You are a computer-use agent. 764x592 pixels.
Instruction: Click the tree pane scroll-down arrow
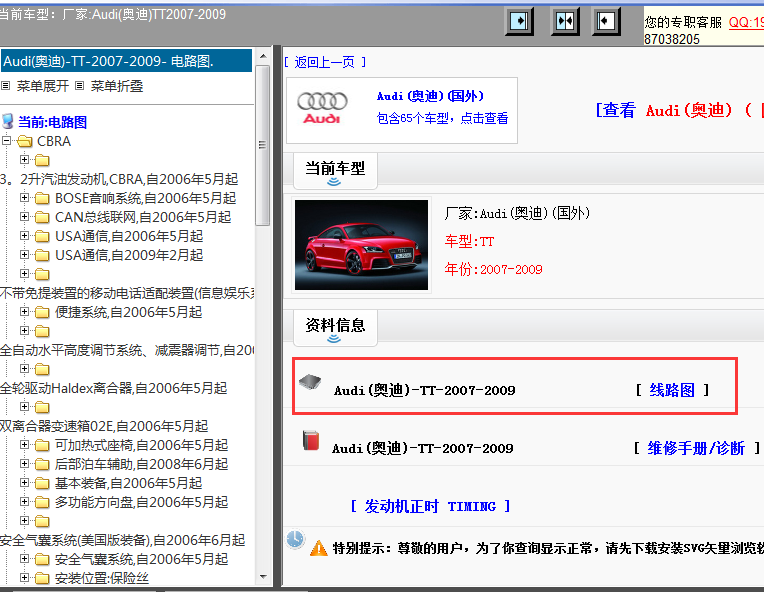tap(263, 577)
